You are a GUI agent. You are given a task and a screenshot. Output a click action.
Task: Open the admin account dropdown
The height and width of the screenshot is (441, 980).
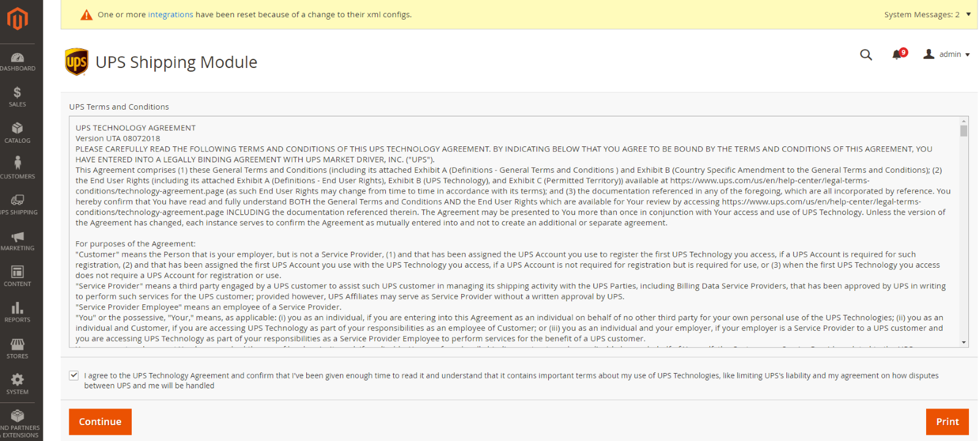click(947, 55)
